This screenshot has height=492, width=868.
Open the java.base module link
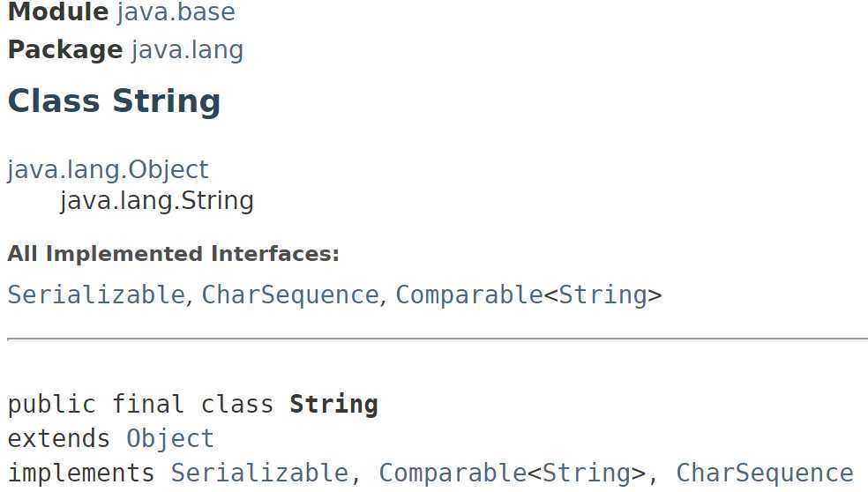(176, 11)
